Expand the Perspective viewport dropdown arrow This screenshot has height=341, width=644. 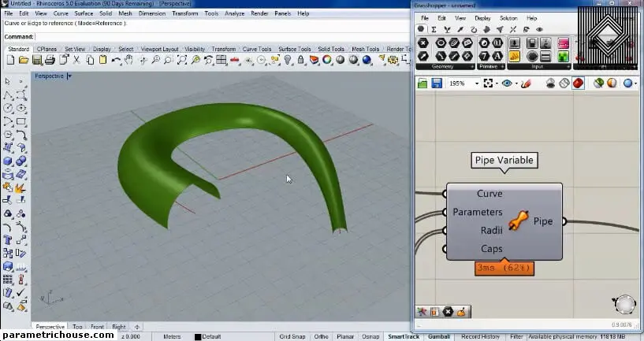click(69, 76)
